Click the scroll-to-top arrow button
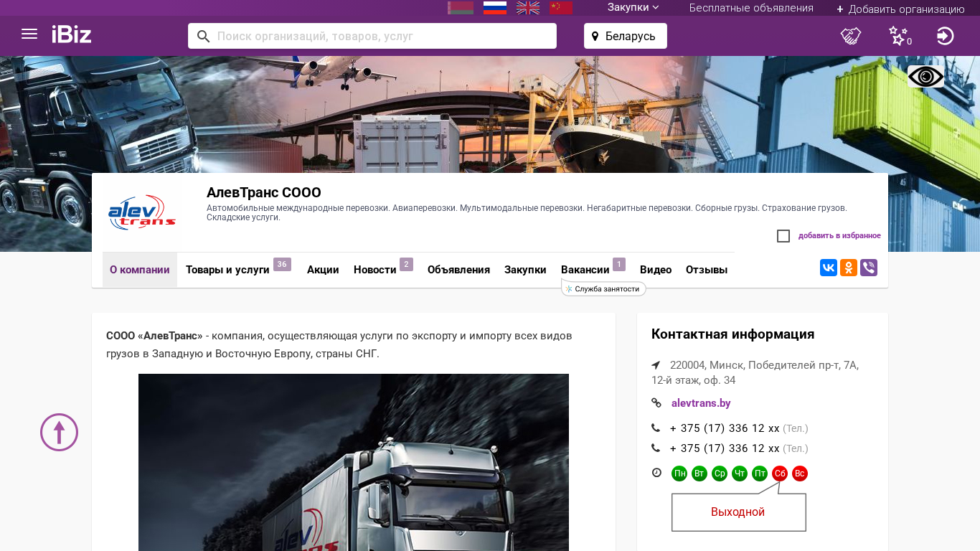 tap(59, 433)
